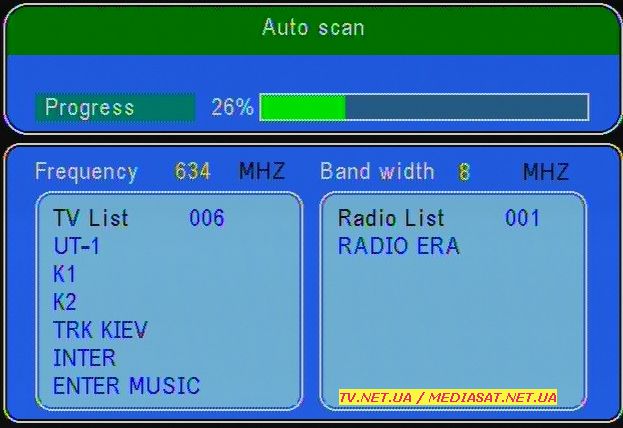Image resolution: width=623 pixels, height=428 pixels.
Task: Select the RADIO ERA station
Action: click(398, 246)
